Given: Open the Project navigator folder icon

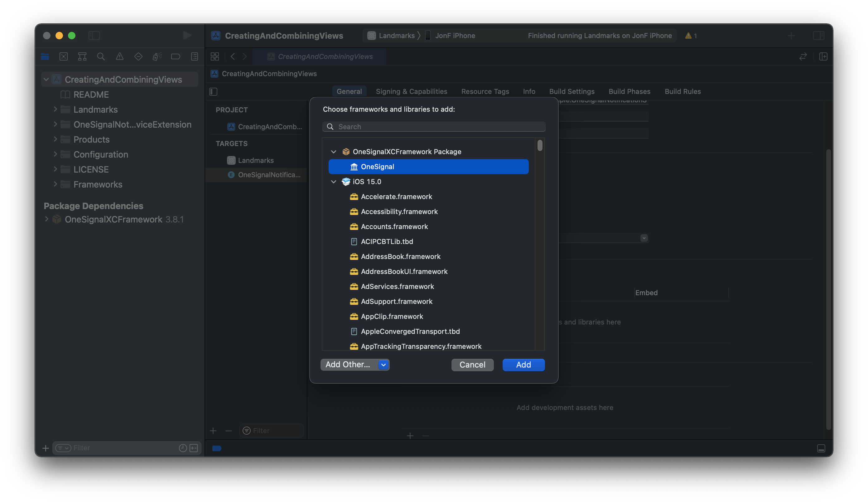Looking at the screenshot, I should [45, 56].
